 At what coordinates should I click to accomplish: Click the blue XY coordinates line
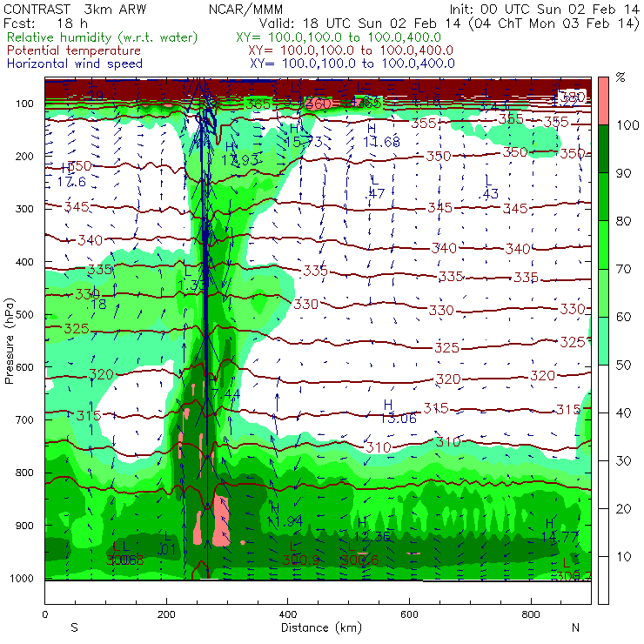[x=352, y=64]
